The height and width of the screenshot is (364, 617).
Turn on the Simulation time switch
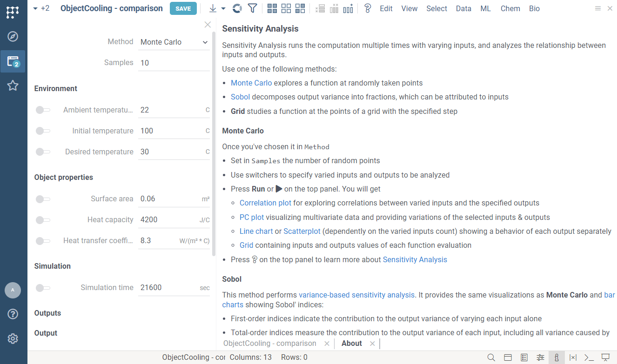click(x=43, y=288)
